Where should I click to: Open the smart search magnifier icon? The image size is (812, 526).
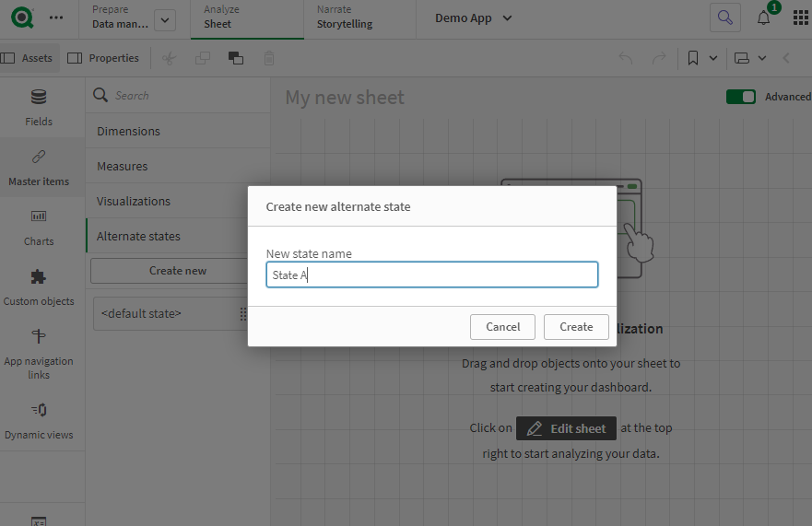click(x=725, y=18)
